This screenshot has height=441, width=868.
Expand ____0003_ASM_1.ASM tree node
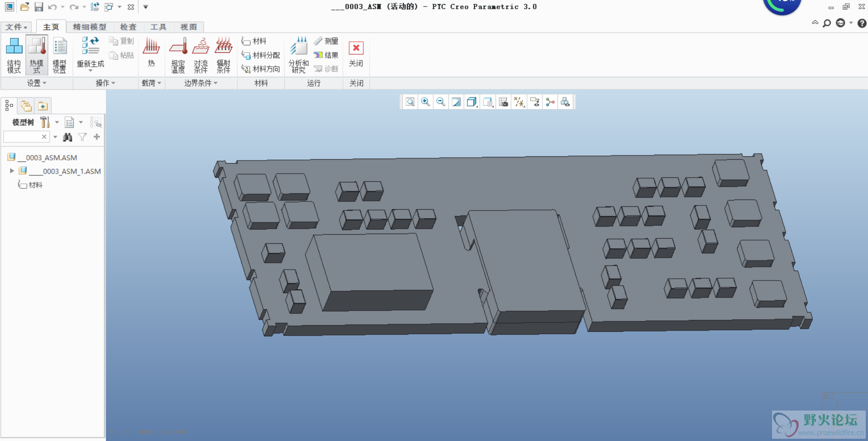[12, 171]
